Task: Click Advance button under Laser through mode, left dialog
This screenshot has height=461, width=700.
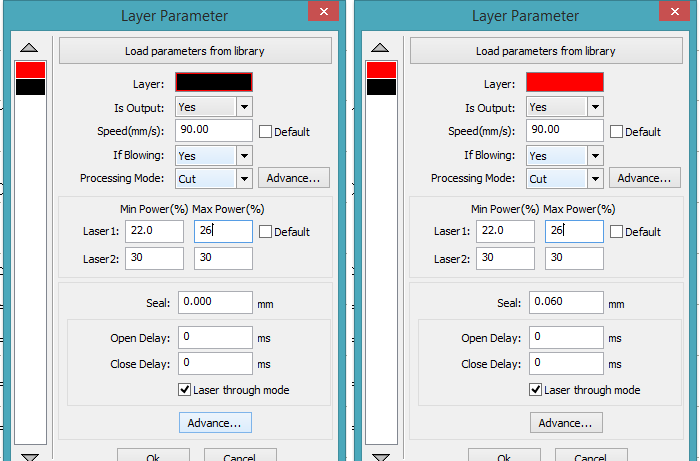Action: pos(215,423)
